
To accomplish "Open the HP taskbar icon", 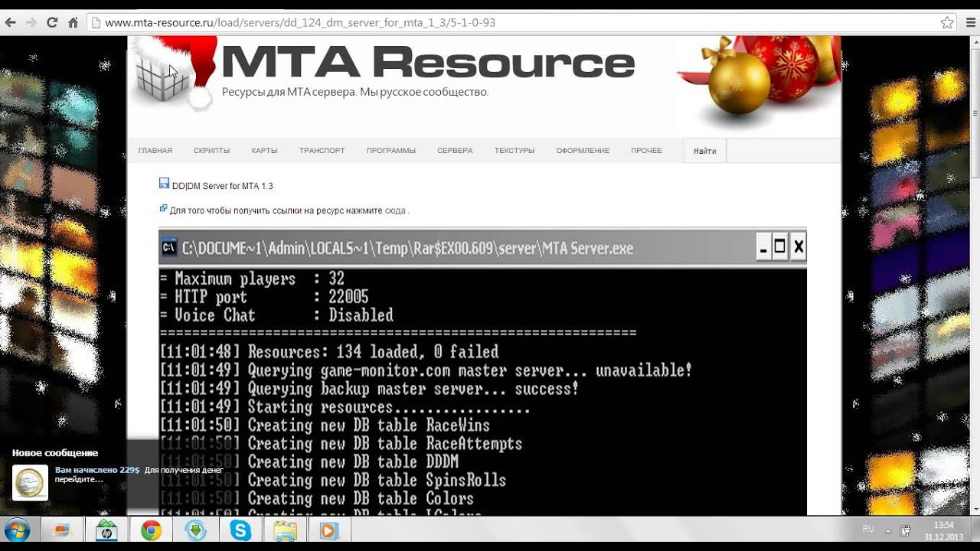I will [106, 530].
